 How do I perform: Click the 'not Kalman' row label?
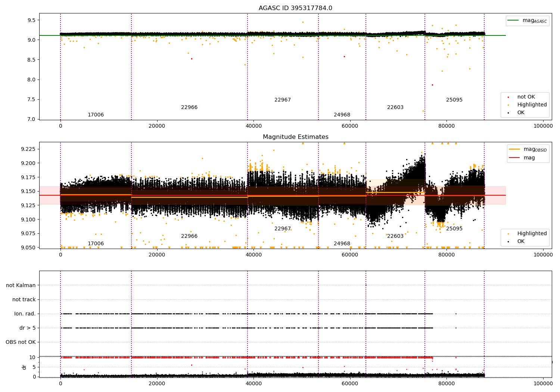pyautogui.click(x=21, y=285)
